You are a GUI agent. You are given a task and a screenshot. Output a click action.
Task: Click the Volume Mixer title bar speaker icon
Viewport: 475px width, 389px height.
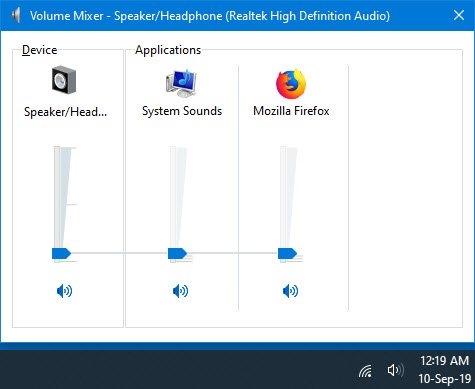(16, 15)
